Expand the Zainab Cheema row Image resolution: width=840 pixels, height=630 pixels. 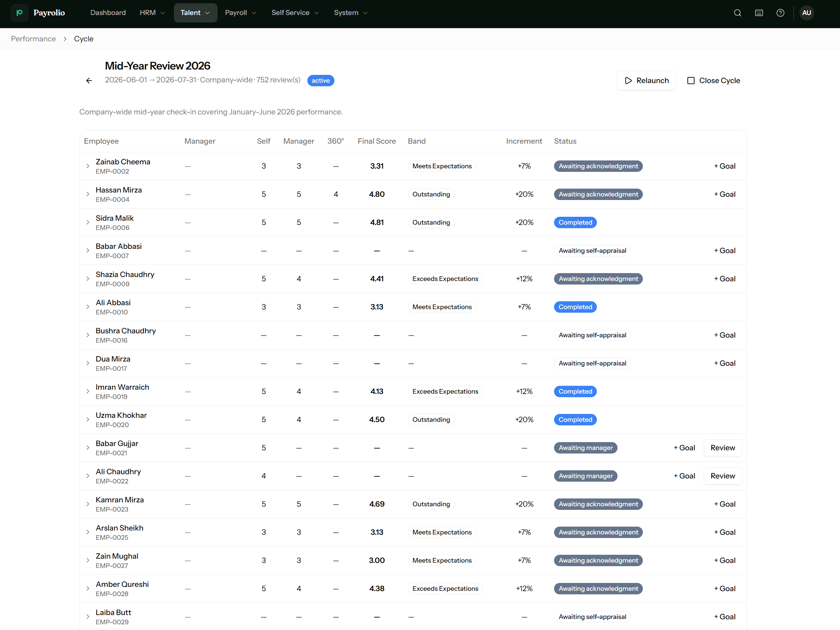tap(88, 166)
